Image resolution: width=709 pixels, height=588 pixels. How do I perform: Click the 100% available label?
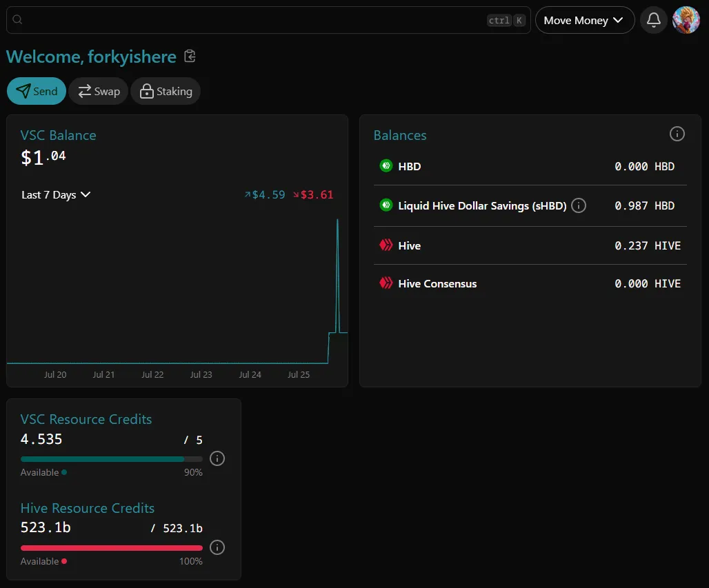point(191,561)
